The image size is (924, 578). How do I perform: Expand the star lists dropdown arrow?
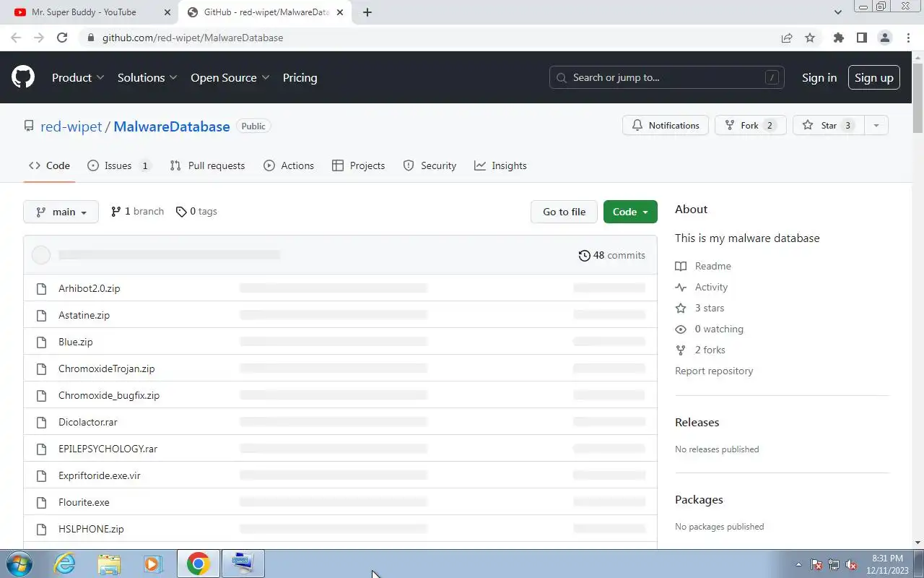coord(876,125)
